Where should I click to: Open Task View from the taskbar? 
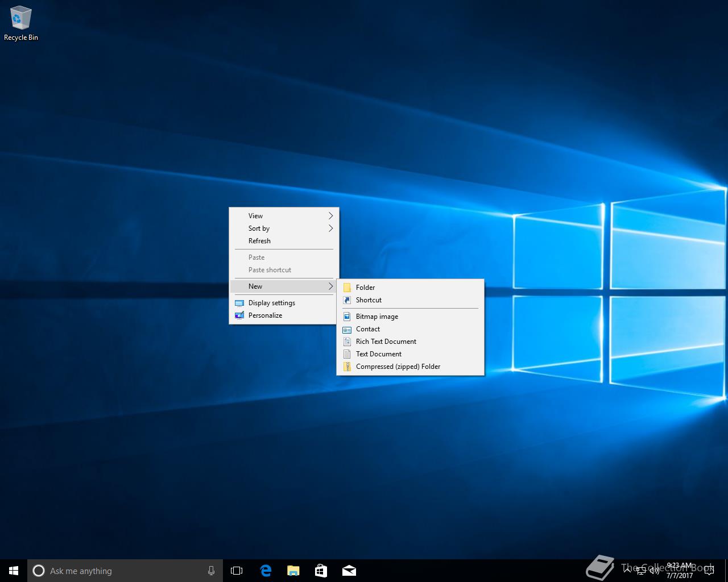237,571
